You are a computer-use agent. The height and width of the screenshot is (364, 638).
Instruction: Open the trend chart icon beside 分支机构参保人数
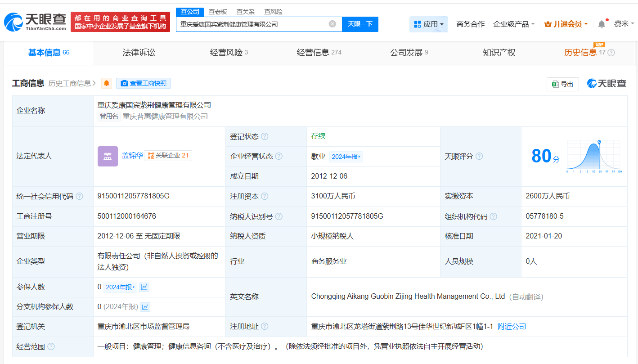pos(145,307)
